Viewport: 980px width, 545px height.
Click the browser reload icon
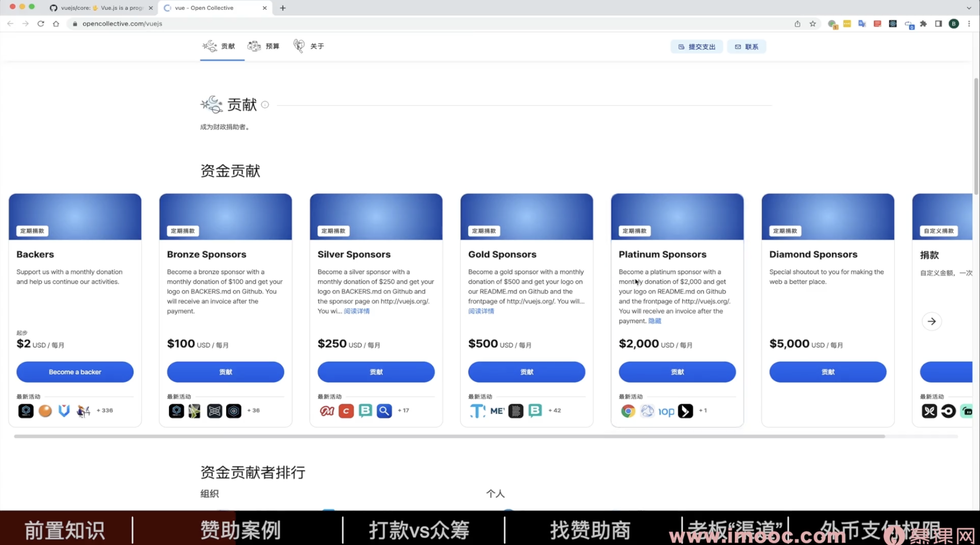[x=41, y=24]
